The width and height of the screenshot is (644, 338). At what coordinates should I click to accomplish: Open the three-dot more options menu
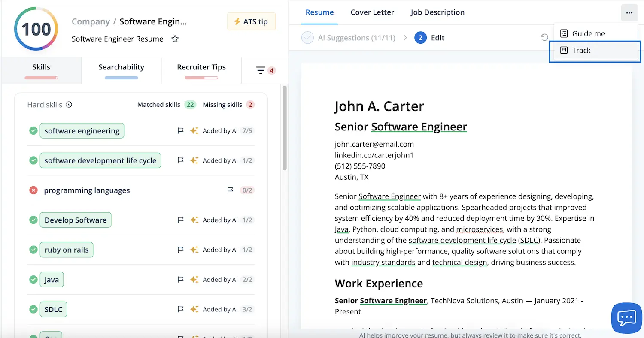pyautogui.click(x=629, y=13)
